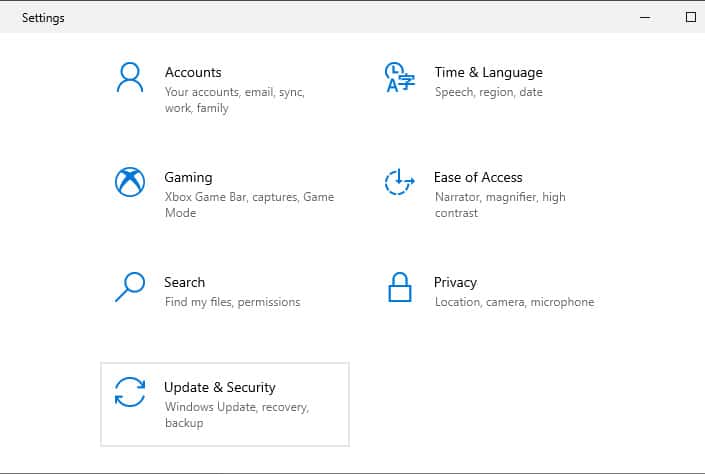Open the Accounts settings heading

[x=193, y=72]
